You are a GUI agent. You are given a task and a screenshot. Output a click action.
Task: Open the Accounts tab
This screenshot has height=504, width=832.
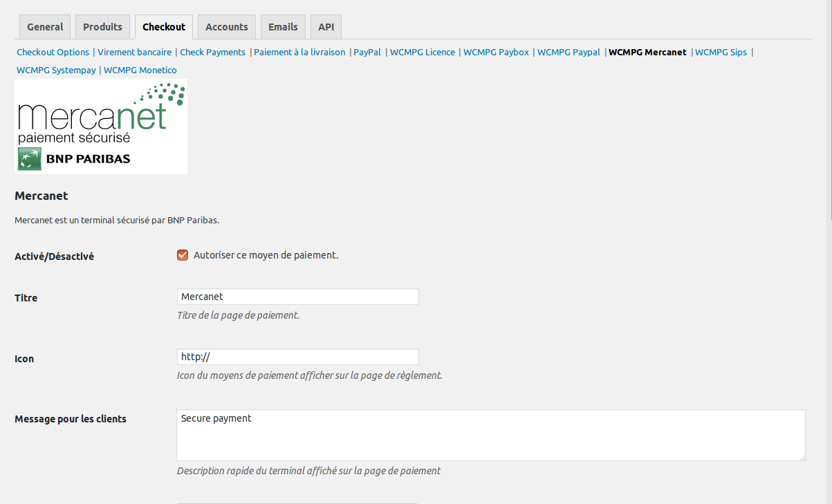[226, 27]
